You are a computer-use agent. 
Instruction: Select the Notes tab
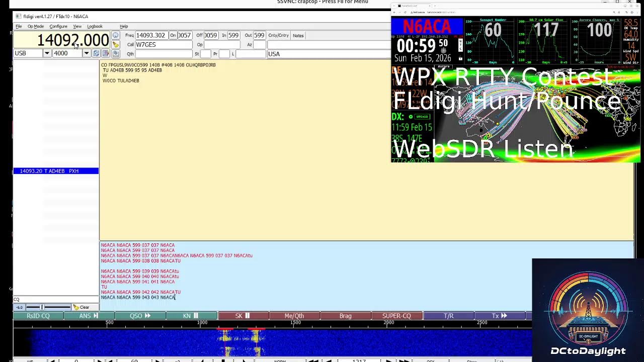pos(298,35)
